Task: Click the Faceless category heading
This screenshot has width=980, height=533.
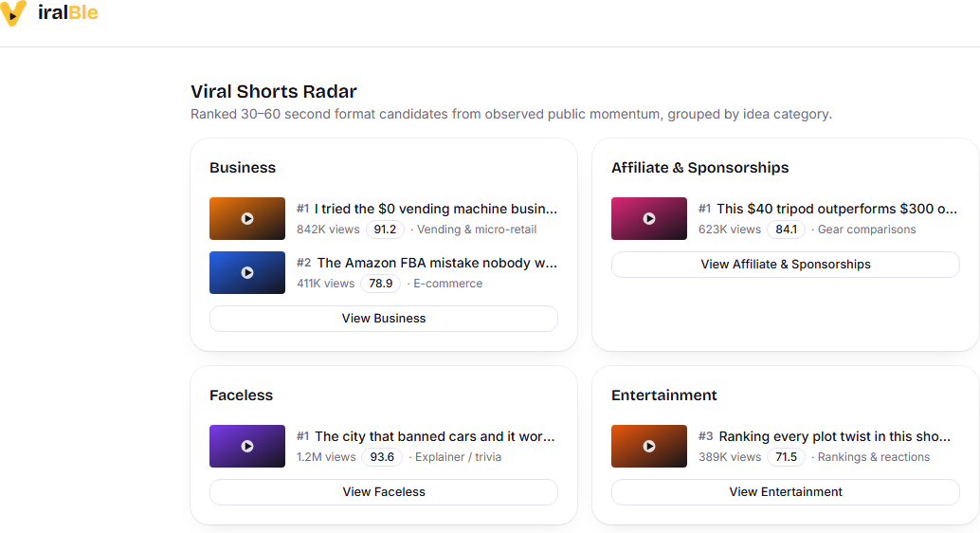Action: [242, 395]
